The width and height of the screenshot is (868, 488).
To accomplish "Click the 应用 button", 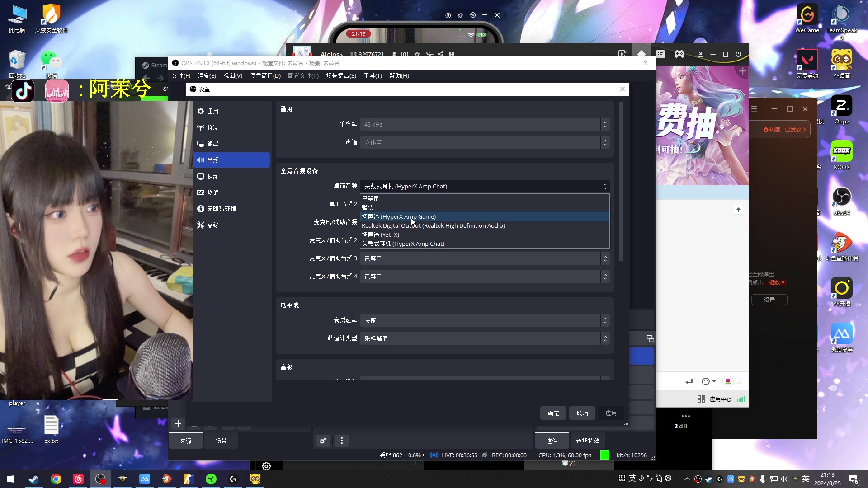I will 611,413.
